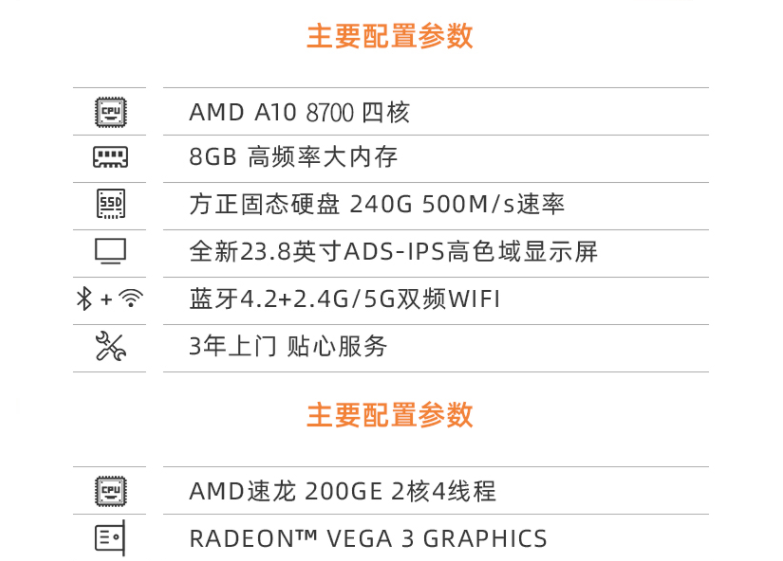783x561 pixels.
Task: Click the monitor display icon
Action: click(110, 251)
